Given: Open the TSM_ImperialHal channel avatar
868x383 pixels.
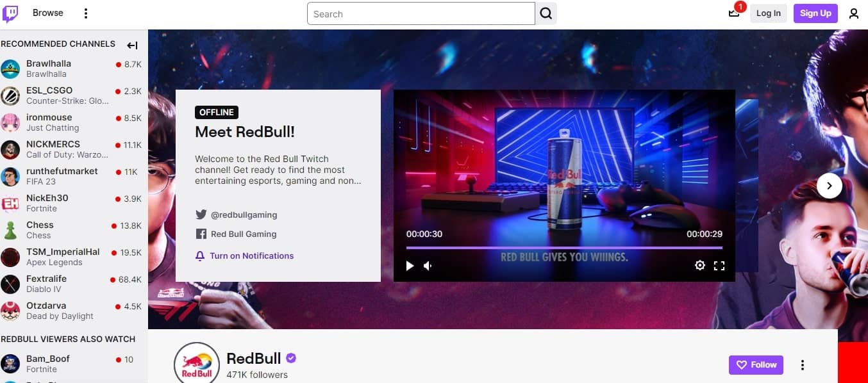Looking at the screenshot, I should click(x=10, y=257).
